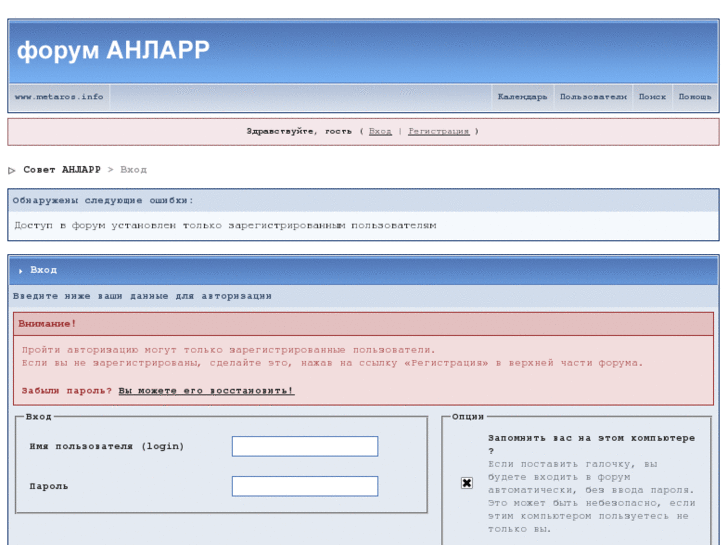This screenshot has height=545, width=727.
Task: Go to Совет АНЛАРР breadcrumb
Action: coord(62,170)
